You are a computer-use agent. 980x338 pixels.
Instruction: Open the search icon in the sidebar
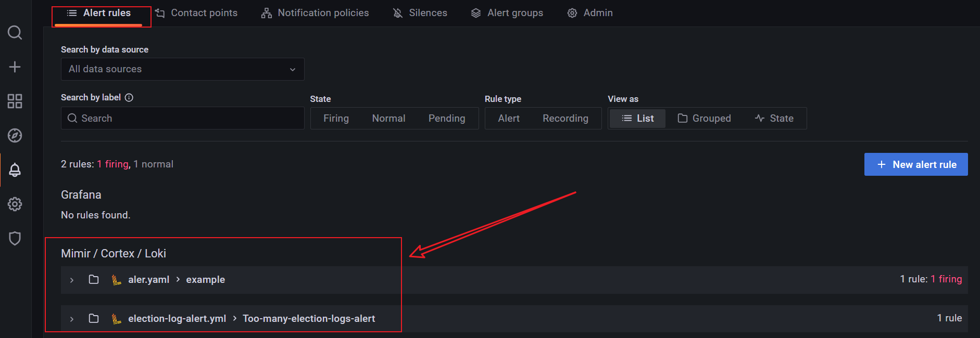pyautogui.click(x=15, y=33)
